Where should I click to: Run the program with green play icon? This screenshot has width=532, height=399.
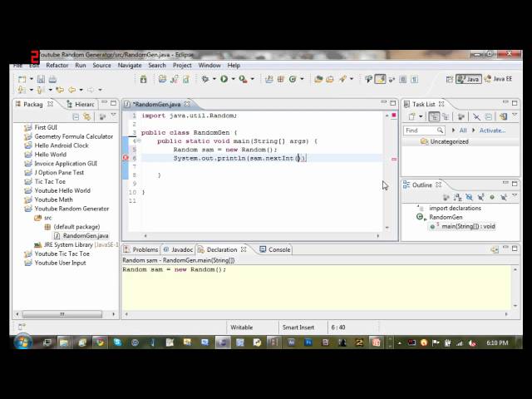(x=224, y=79)
